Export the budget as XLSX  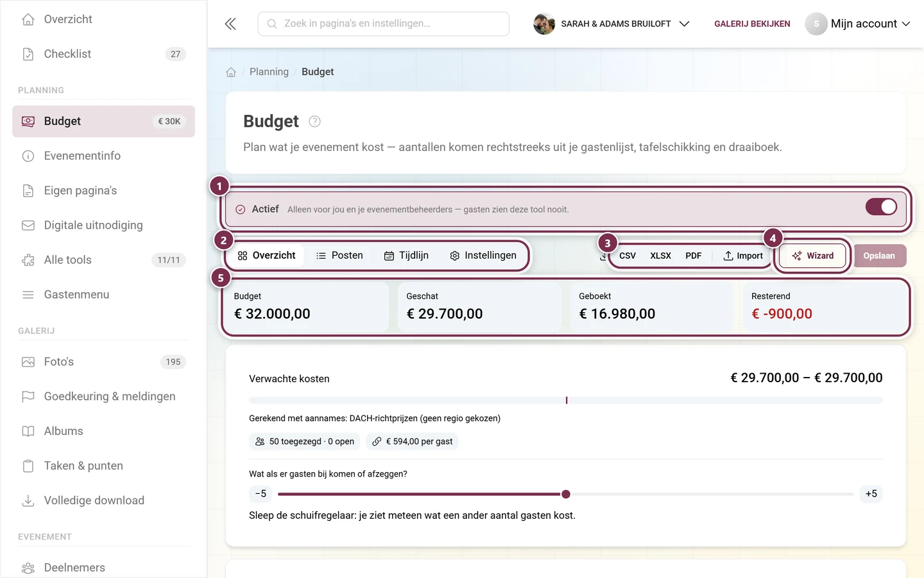660,256
